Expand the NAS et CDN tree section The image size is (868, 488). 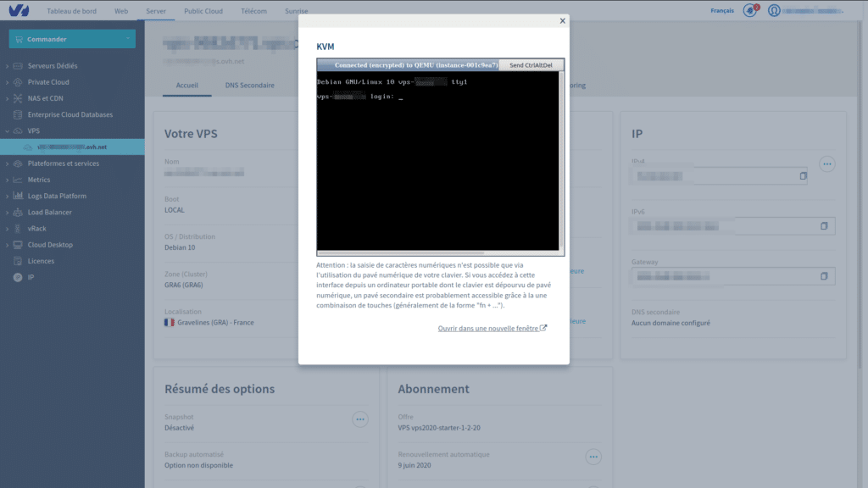click(x=7, y=98)
